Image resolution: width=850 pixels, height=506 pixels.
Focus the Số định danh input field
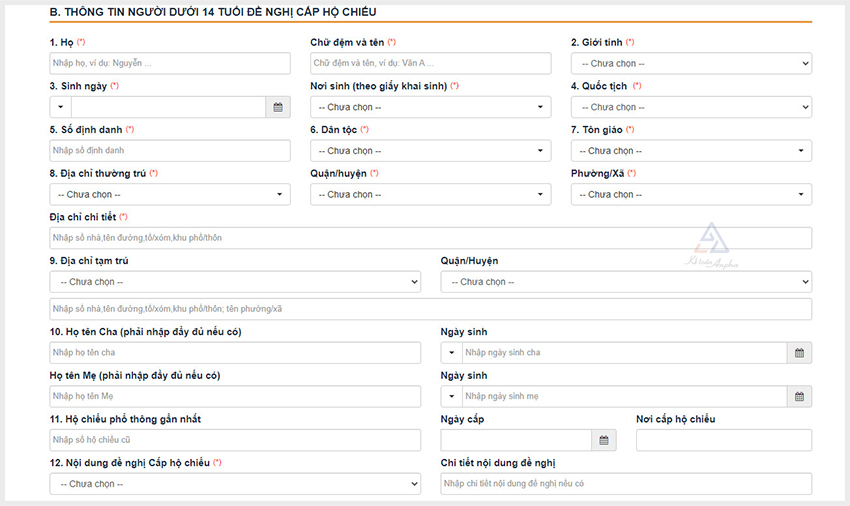(169, 151)
